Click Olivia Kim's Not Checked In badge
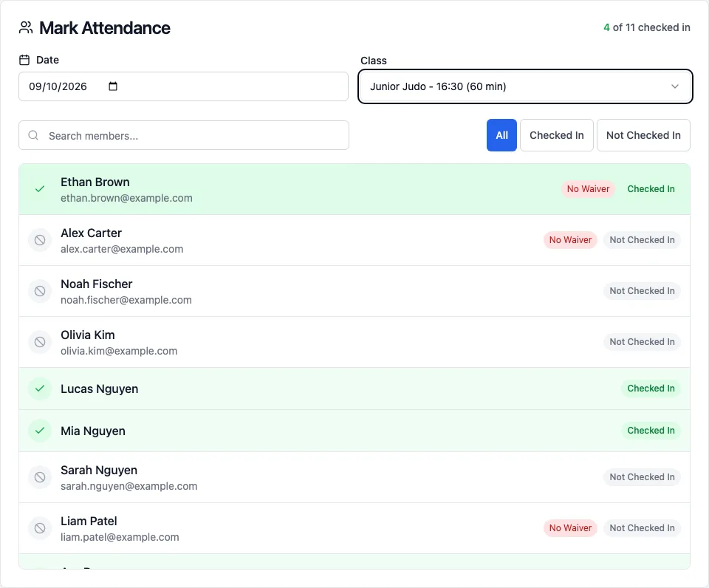This screenshot has height=588, width=709. [642, 342]
